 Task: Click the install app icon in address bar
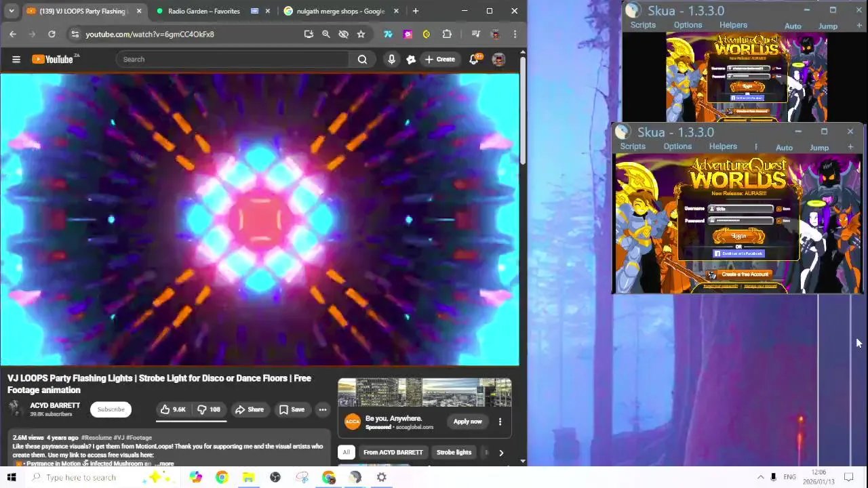pos(309,34)
